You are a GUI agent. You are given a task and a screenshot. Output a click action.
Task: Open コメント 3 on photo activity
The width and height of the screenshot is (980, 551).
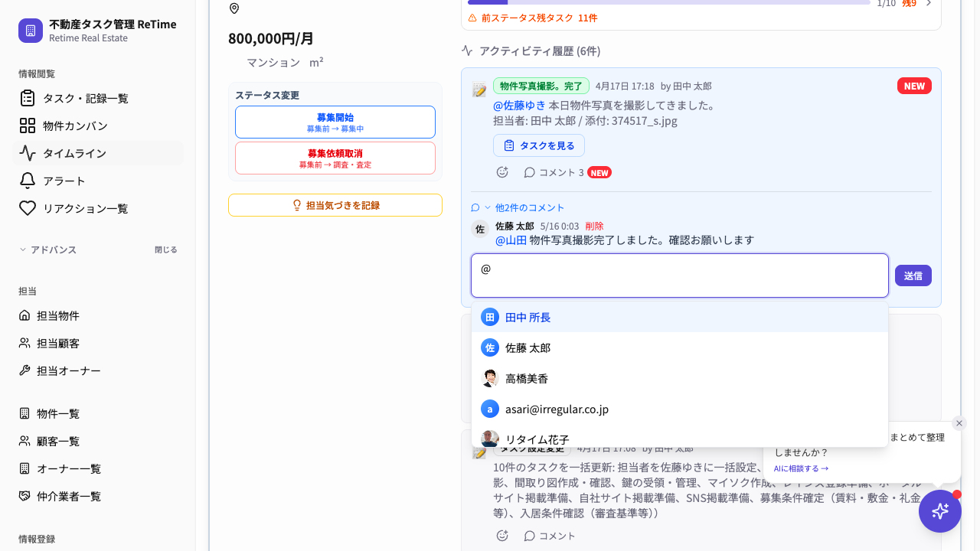pos(554,172)
